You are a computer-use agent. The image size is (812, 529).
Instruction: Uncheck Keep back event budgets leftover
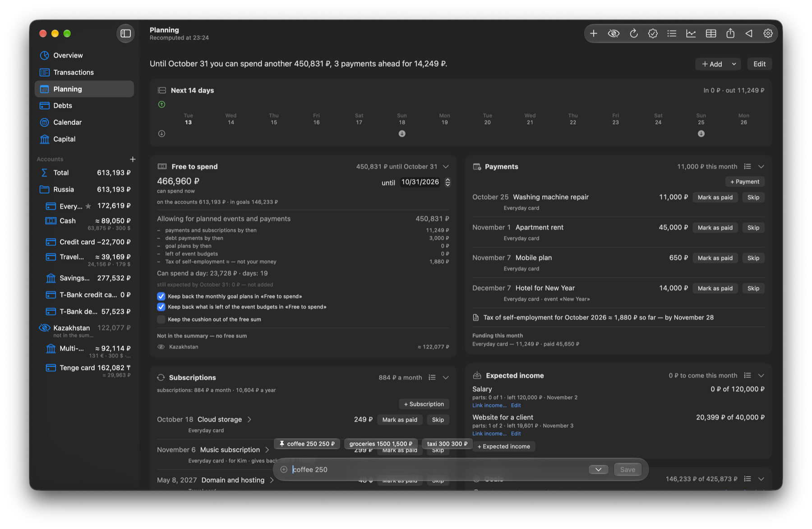click(161, 307)
